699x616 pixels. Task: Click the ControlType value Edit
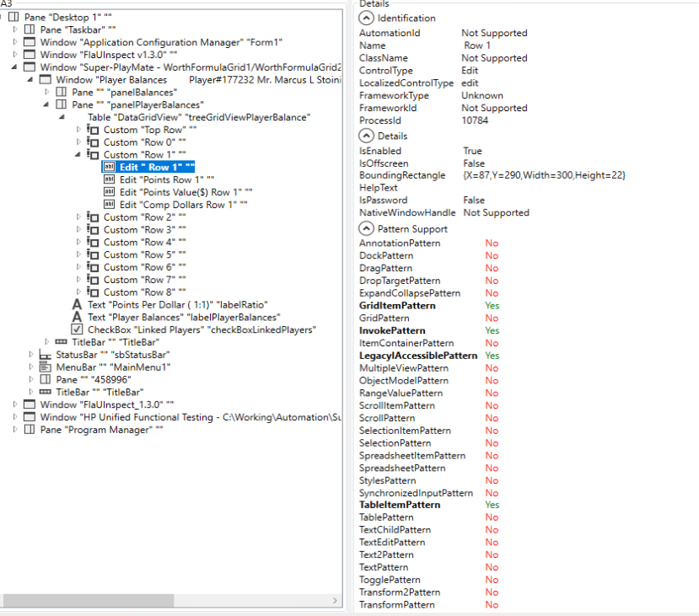pos(470,71)
